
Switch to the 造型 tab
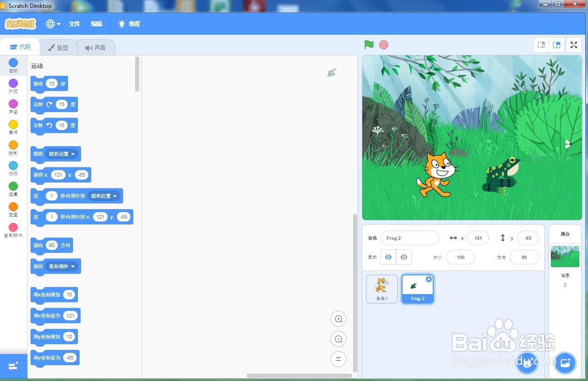click(x=58, y=48)
